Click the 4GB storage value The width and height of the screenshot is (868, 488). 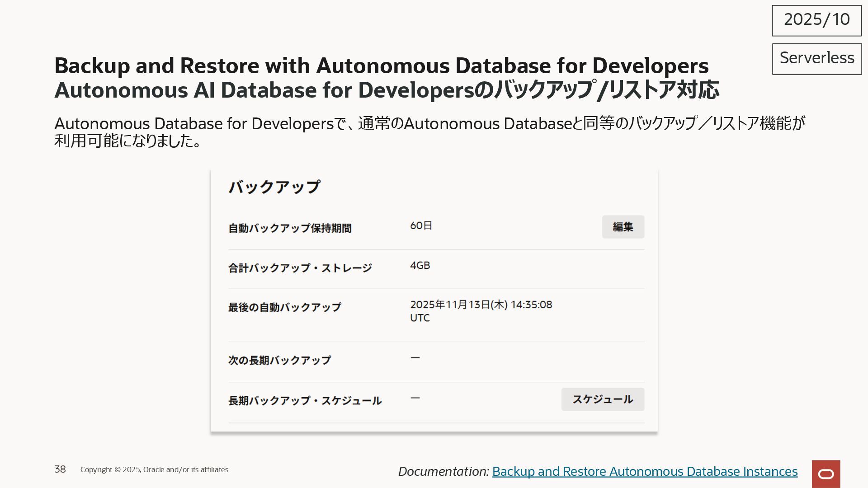420,265
